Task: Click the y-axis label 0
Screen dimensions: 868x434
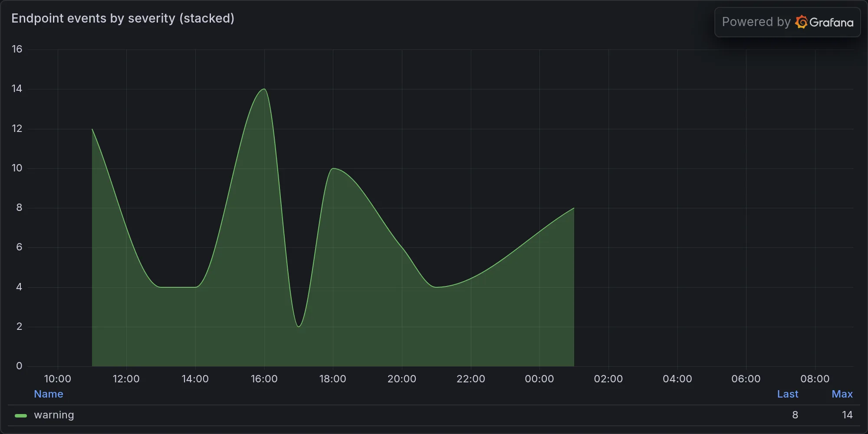Action: 19,366
